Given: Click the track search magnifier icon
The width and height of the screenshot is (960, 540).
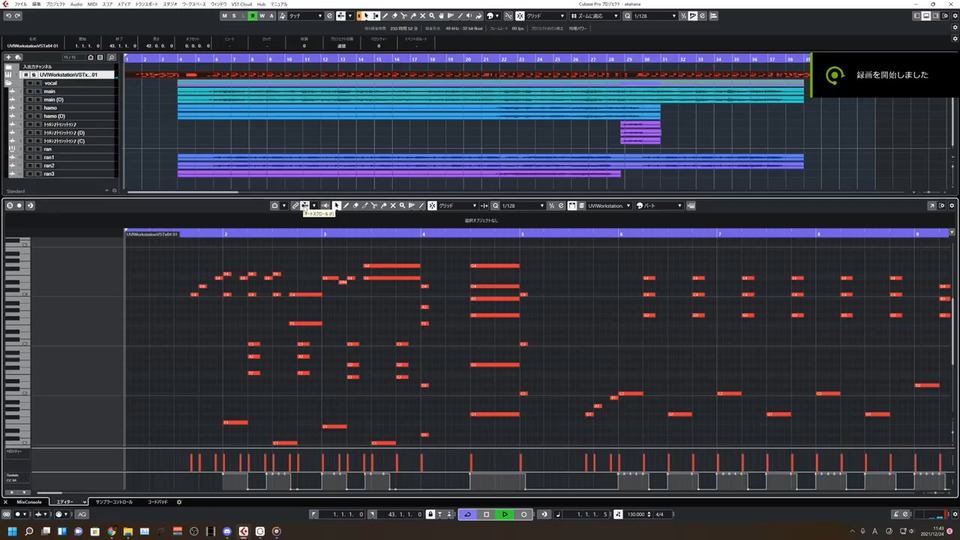Looking at the screenshot, I should 111,57.
